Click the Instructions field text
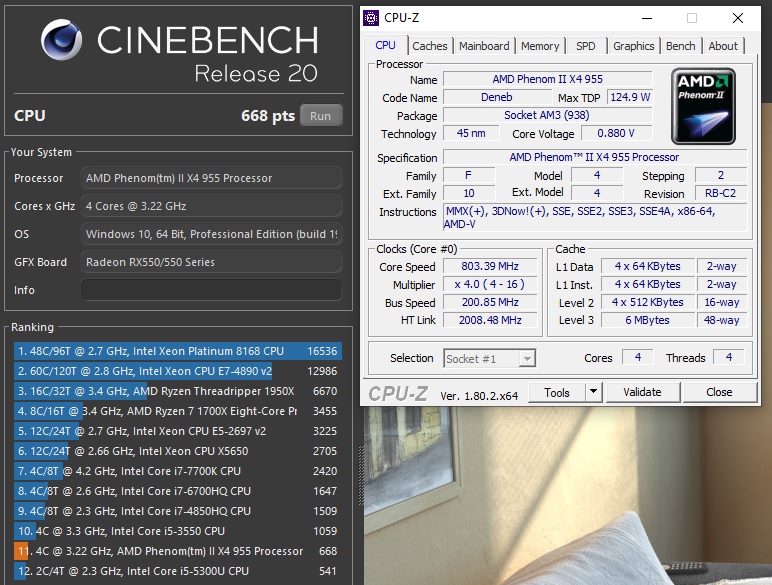Viewport: 772px width, 585px height. tap(595, 217)
